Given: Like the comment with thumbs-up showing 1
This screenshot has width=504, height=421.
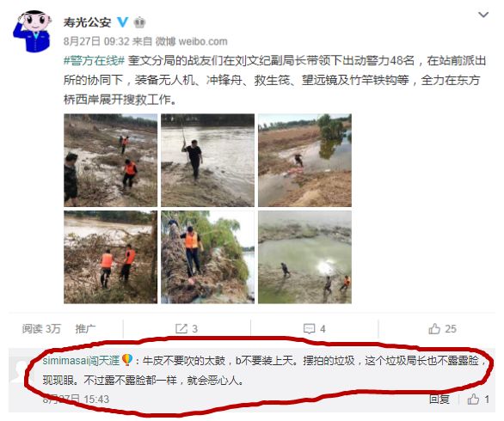Looking at the screenshot, I should [x=478, y=400].
